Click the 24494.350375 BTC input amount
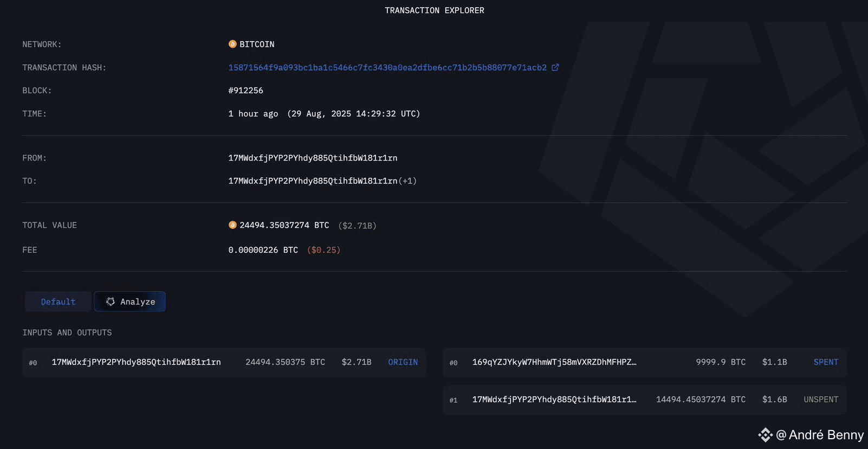868x449 pixels. coord(285,362)
